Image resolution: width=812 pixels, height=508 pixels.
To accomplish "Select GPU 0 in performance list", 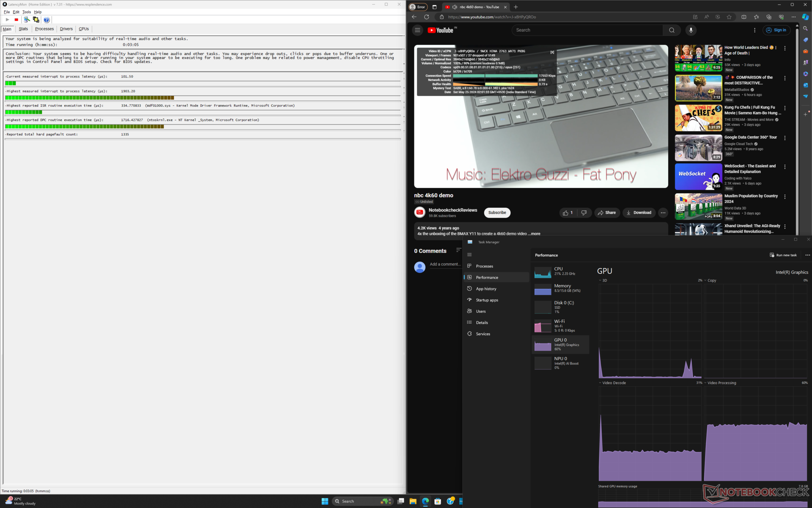I will pyautogui.click(x=560, y=345).
